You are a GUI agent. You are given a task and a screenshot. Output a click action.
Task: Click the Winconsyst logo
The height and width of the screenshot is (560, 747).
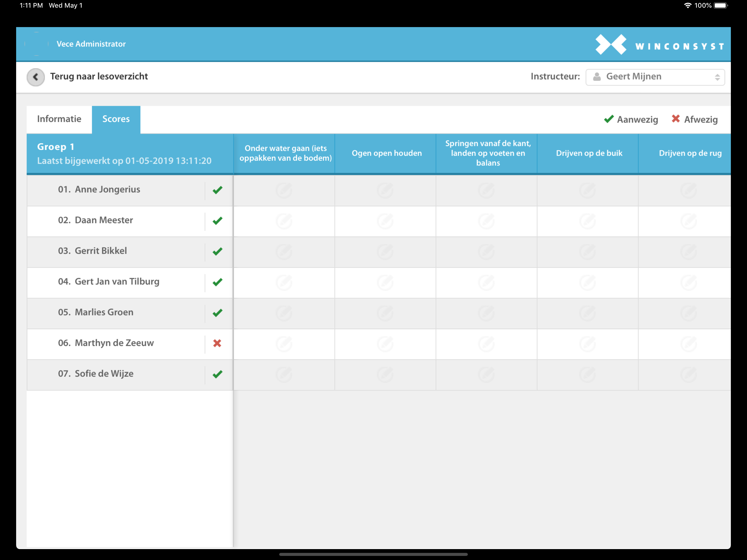point(660,45)
